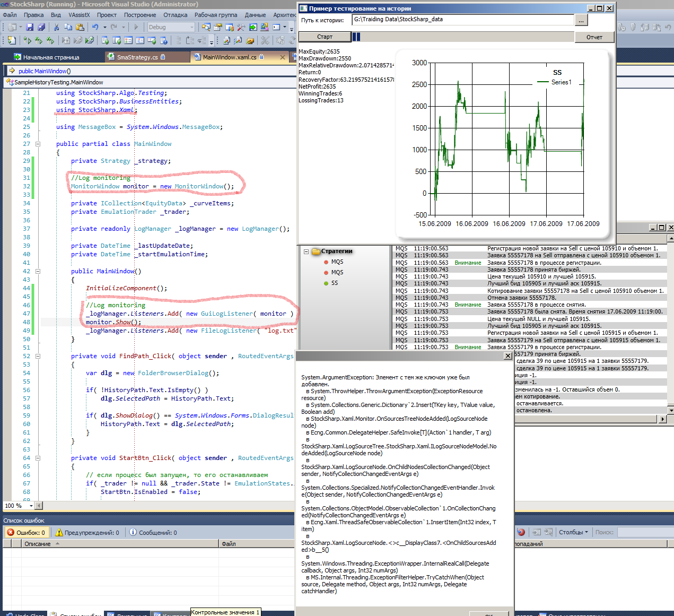
Task: Toggle the Errors filter in error list
Action: (26, 532)
